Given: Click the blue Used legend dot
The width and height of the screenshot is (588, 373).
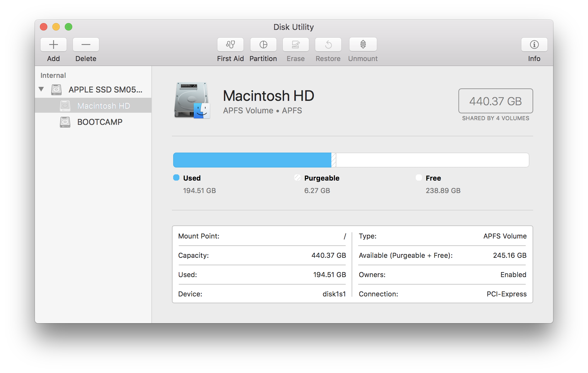Looking at the screenshot, I should (176, 177).
